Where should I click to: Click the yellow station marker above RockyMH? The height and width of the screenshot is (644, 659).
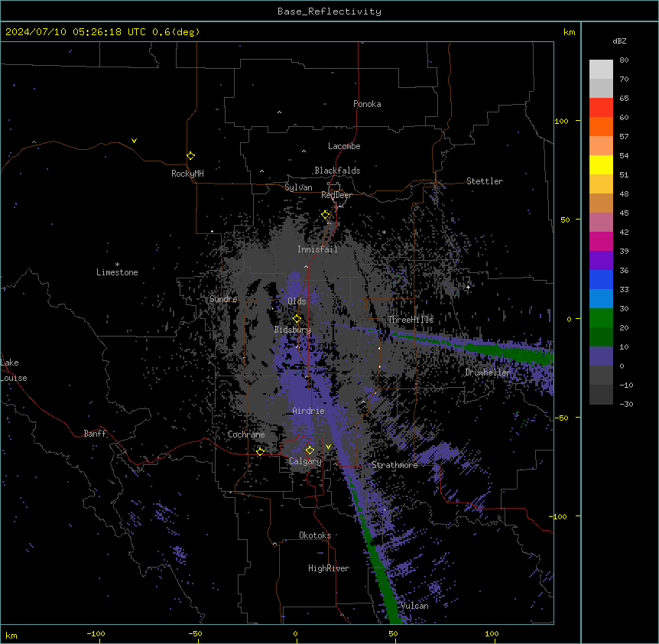click(191, 156)
